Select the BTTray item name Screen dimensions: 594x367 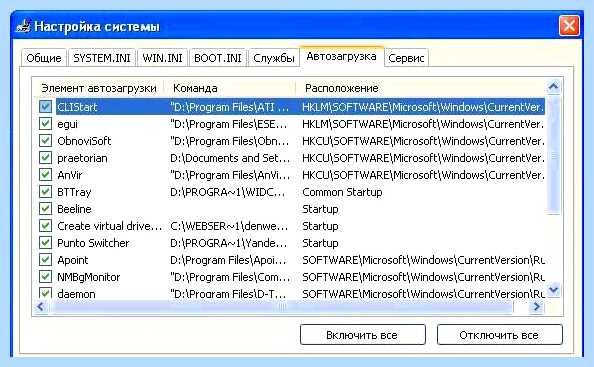coord(74,192)
